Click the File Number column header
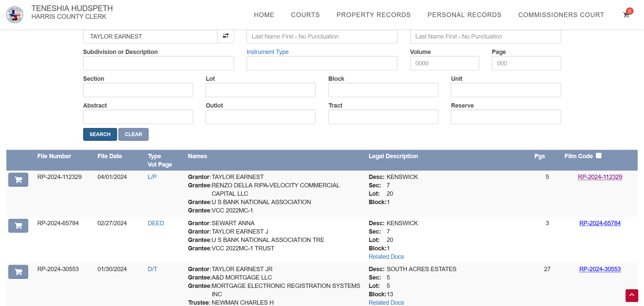The width and height of the screenshot is (644, 306). [54, 156]
